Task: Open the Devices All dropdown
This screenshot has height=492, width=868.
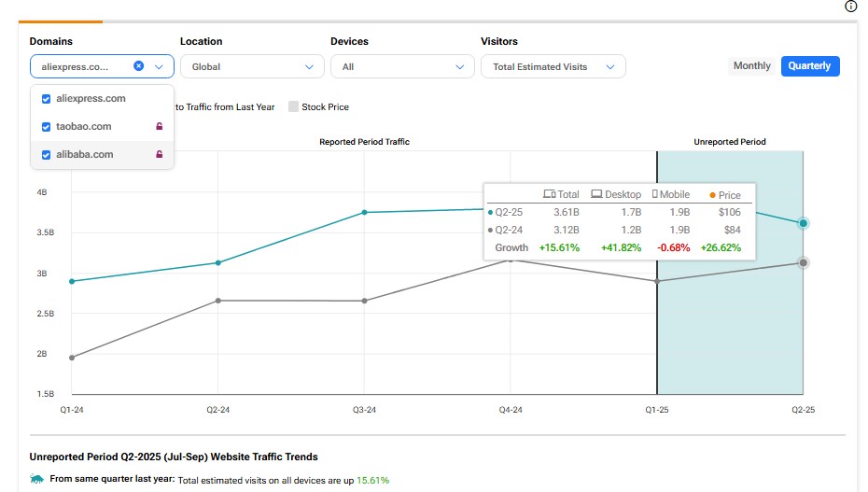Action: coord(402,66)
